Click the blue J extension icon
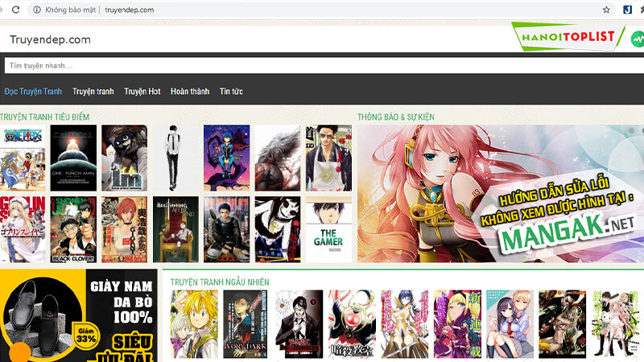The height and width of the screenshot is (362, 644). point(627,10)
